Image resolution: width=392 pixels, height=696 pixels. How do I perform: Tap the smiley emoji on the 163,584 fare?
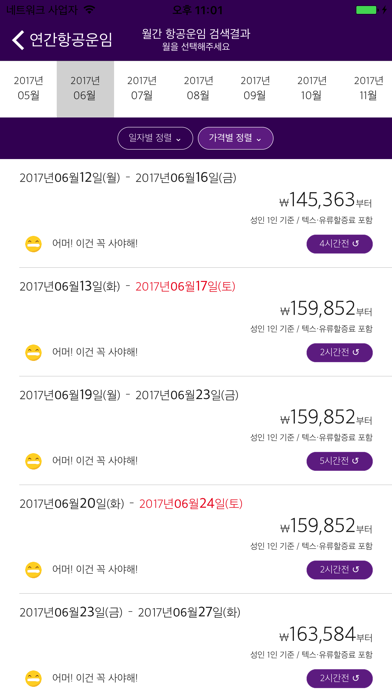33,678
